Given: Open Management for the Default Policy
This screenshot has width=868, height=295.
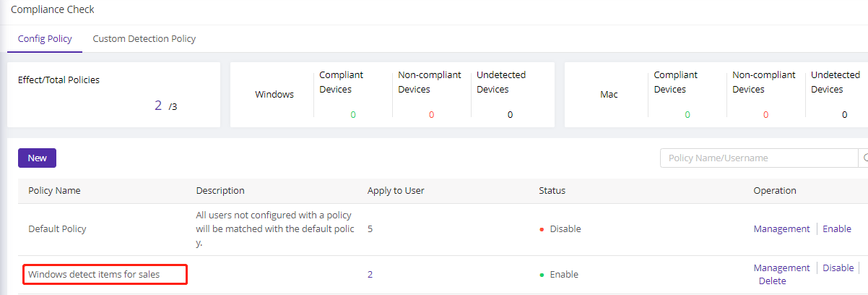Looking at the screenshot, I should click(781, 229).
